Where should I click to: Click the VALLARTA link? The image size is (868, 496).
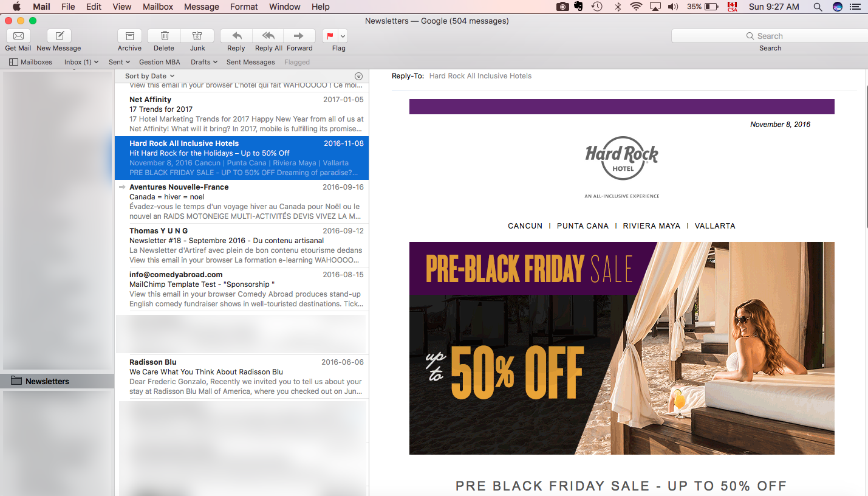point(715,226)
